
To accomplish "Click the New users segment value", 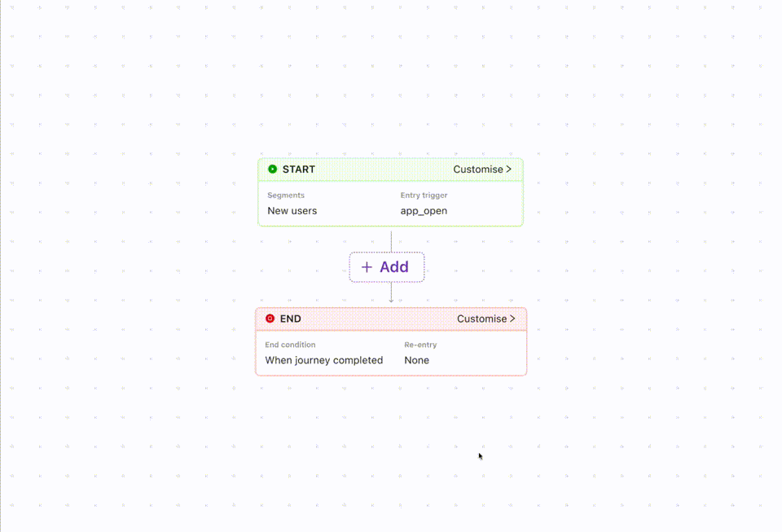I will click(x=292, y=210).
